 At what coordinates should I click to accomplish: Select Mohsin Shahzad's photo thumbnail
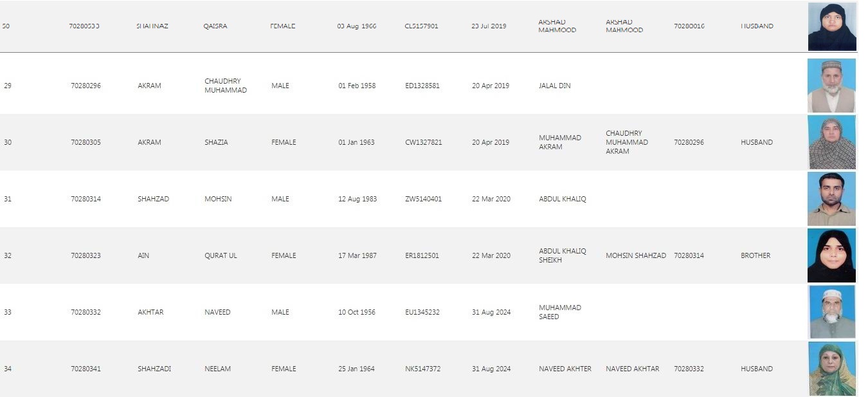click(831, 199)
